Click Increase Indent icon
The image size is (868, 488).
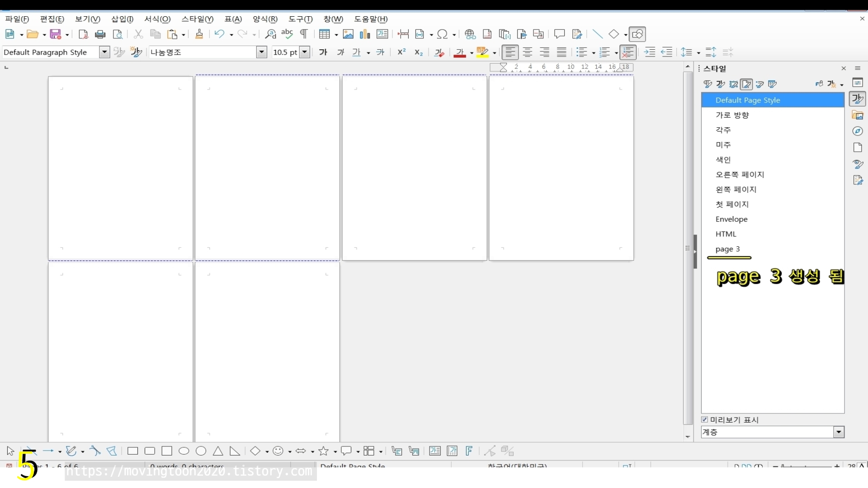click(650, 52)
